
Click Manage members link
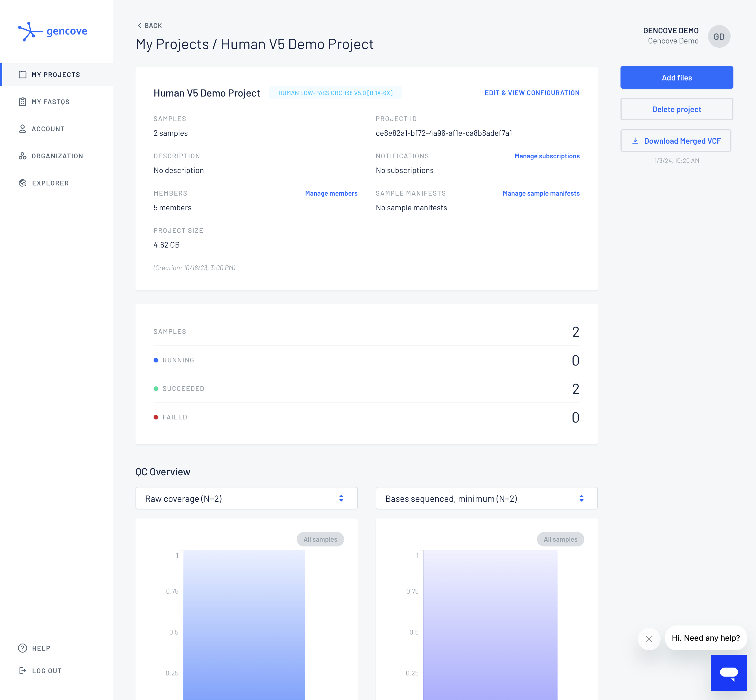tap(331, 193)
